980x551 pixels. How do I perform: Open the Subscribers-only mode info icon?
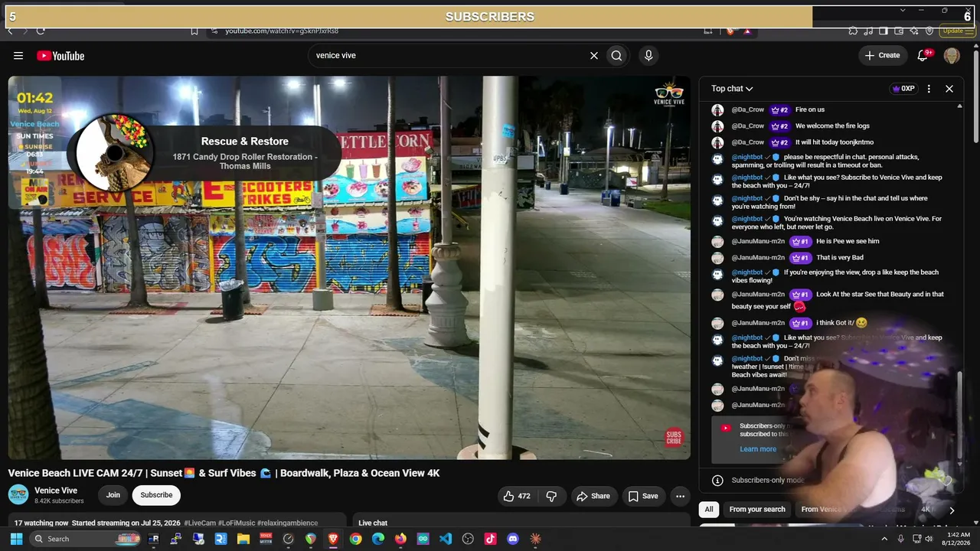tap(717, 481)
